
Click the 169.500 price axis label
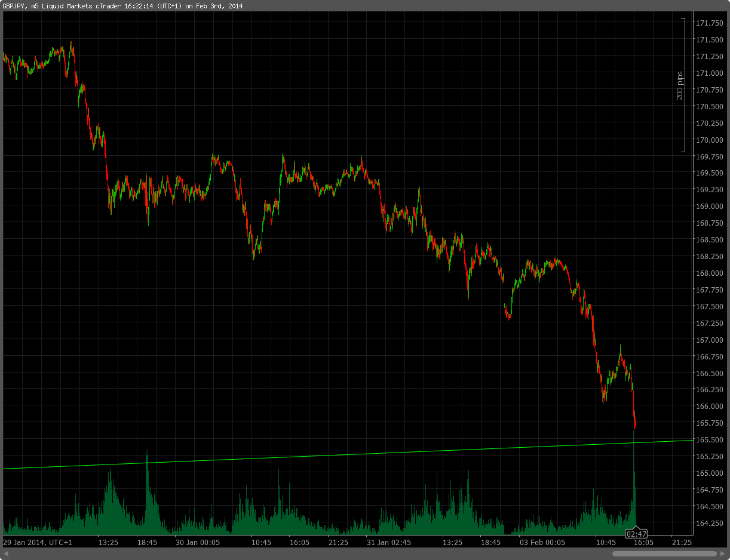709,173
